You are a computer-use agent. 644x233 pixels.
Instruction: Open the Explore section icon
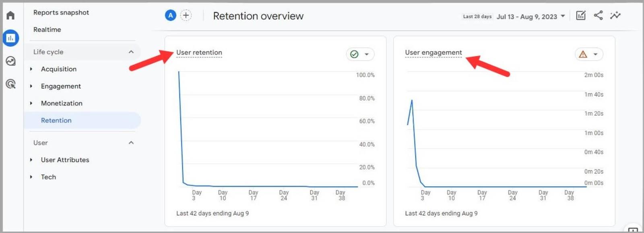click(11, 61)
